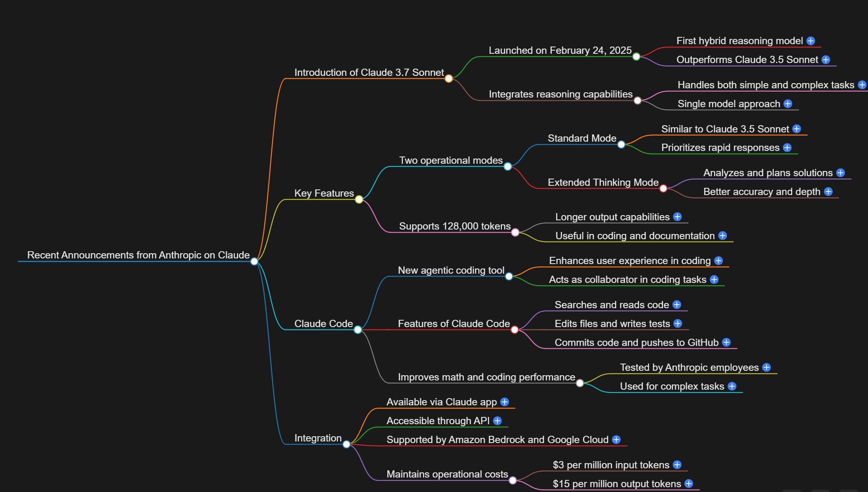Expand the plus icon beside First hybrid reasoning model
Screen dimensions: 868x492
pos(811,41)
